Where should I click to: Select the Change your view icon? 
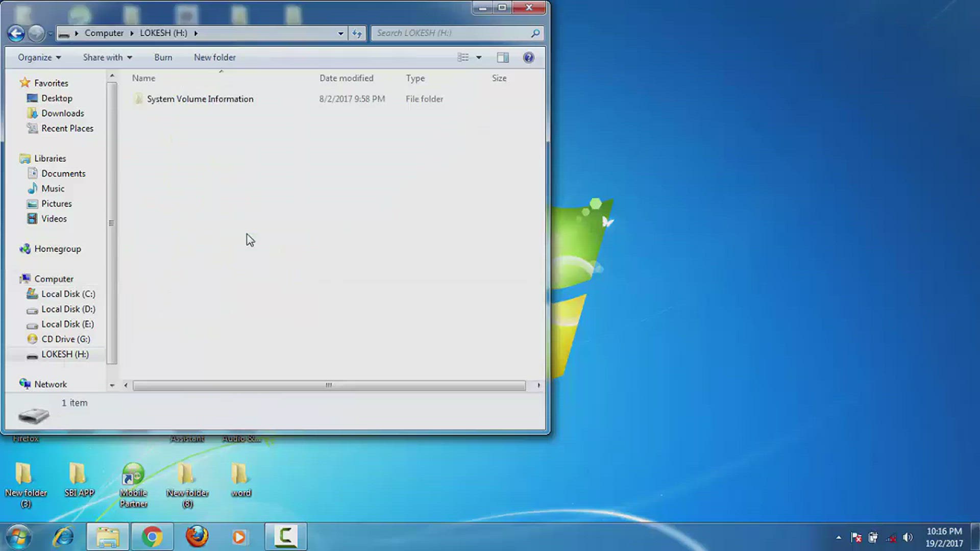point(463,57)
